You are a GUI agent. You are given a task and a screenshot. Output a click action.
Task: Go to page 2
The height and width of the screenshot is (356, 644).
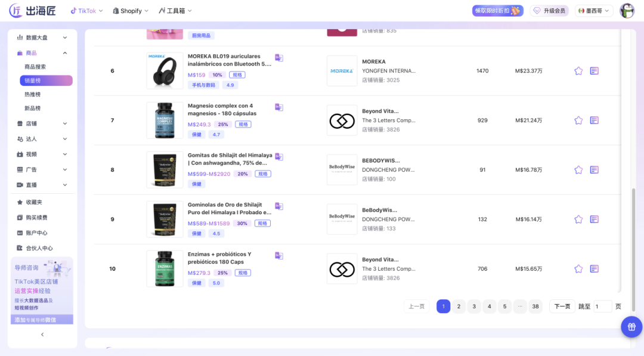(459, 307)
